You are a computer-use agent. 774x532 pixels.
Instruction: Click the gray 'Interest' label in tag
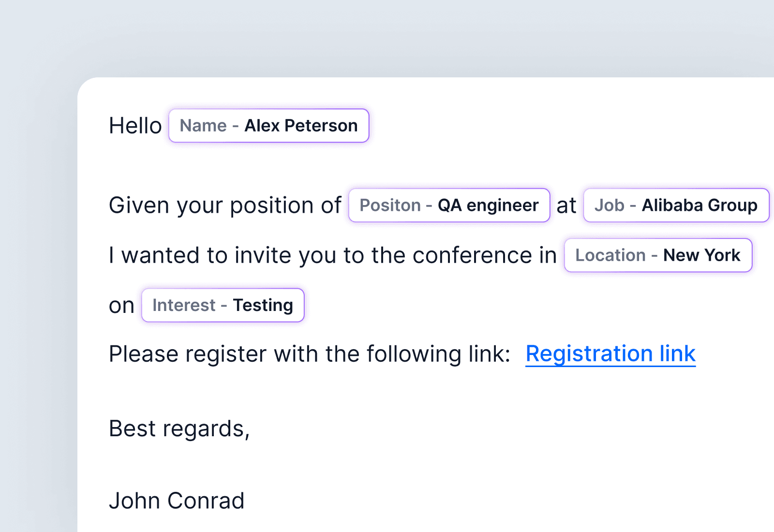(184, 305)
